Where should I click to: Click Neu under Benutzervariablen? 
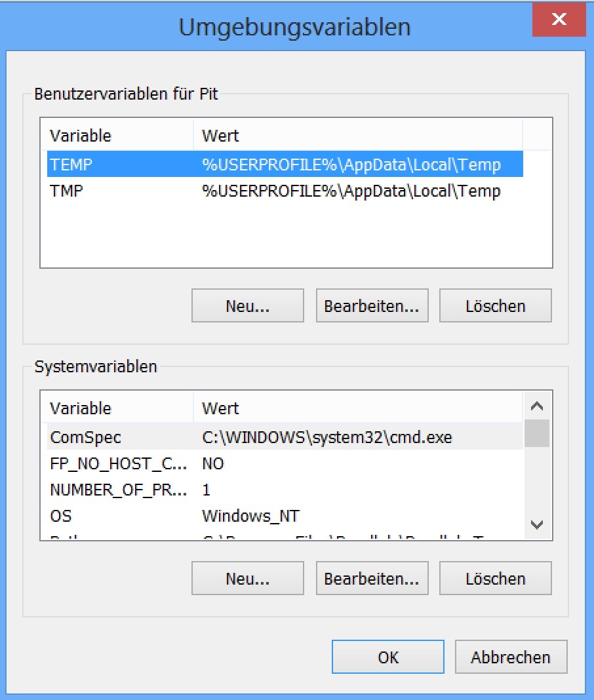(x=247, y=306)
